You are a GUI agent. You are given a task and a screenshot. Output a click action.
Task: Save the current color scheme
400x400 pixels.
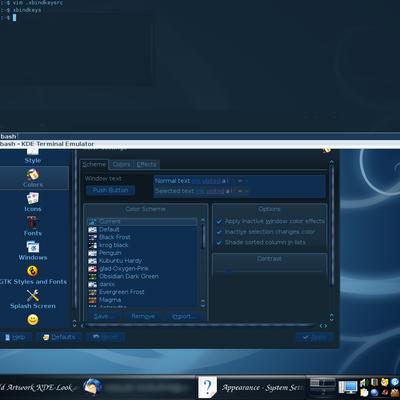[104, 316]
